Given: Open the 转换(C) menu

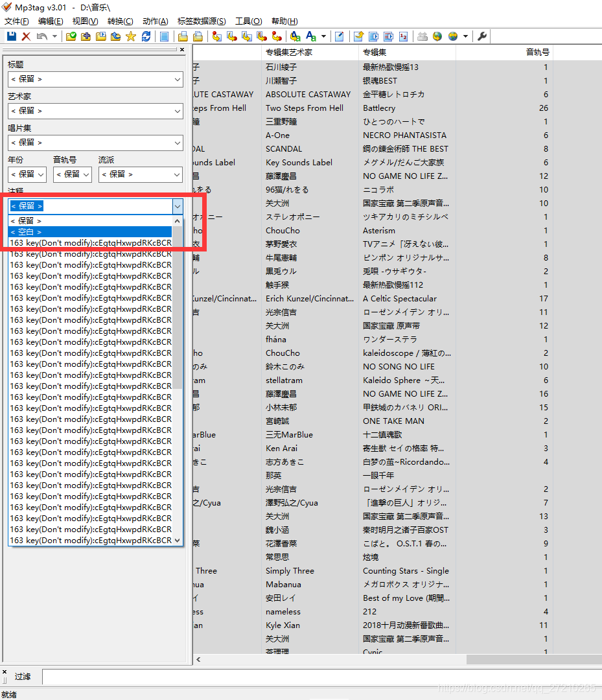Looking at the screenshot, I should pos(120,21).
